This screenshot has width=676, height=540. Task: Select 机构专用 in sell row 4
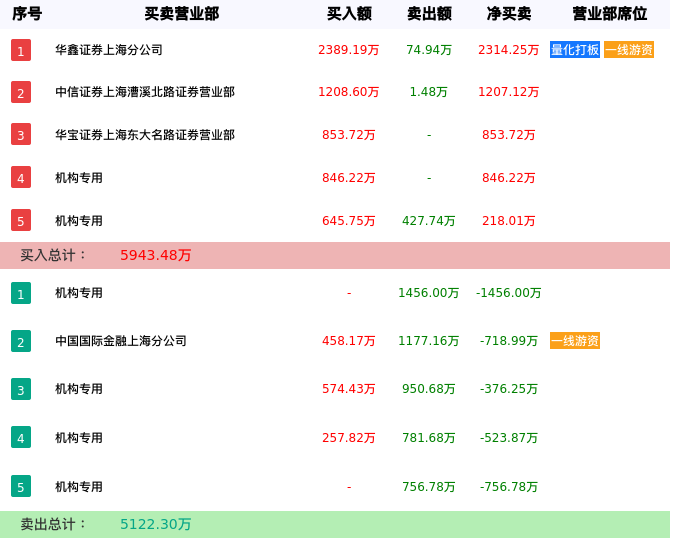click(x=79, y=438)
